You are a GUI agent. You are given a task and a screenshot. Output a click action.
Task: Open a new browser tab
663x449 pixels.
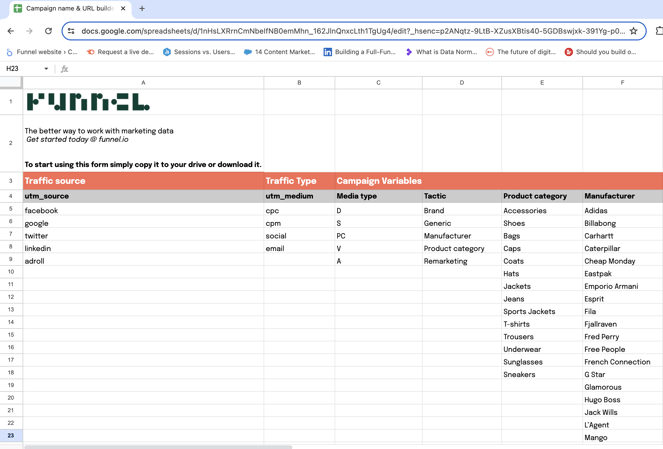(x=142, y=9)
